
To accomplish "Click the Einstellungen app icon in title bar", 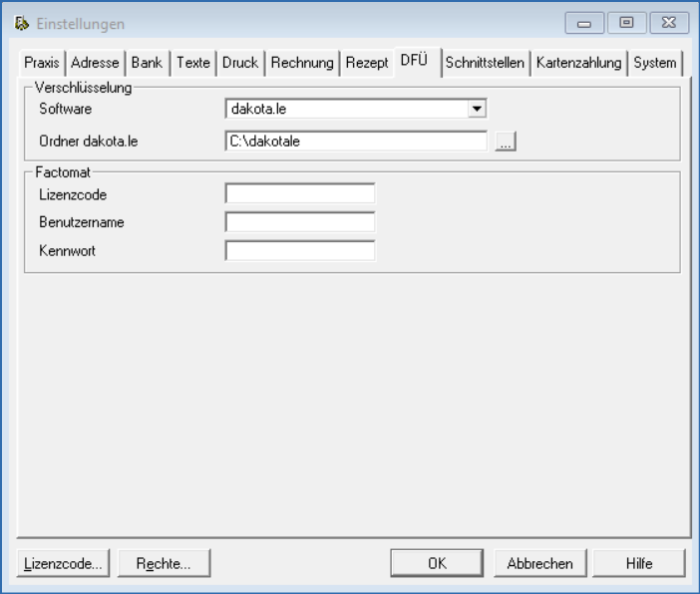I will (24, 23).
